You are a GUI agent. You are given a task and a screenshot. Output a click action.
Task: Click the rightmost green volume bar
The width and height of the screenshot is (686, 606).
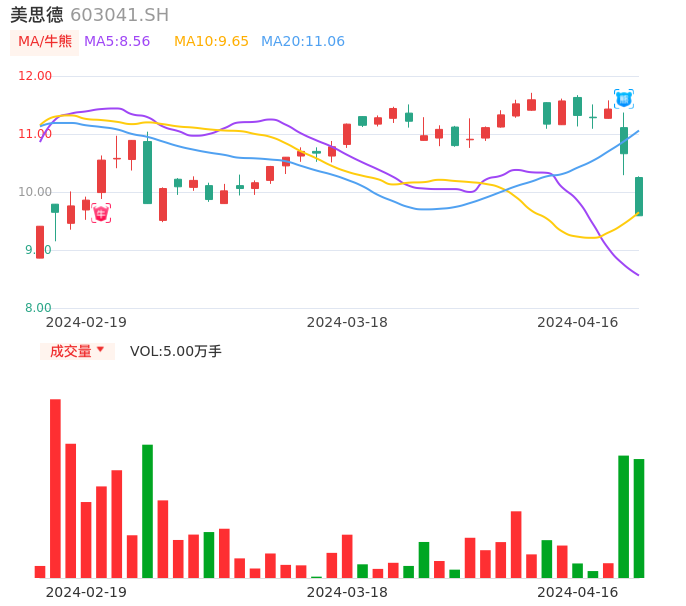(639, 518)
